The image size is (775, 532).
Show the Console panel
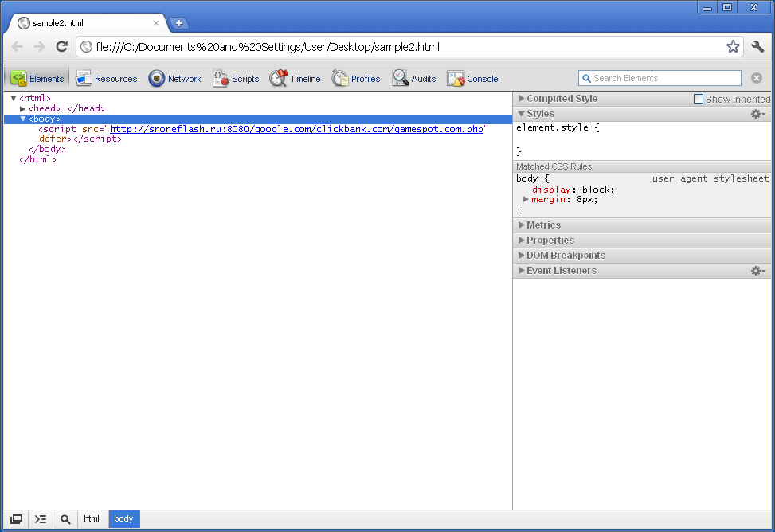[x=472, y=79]
